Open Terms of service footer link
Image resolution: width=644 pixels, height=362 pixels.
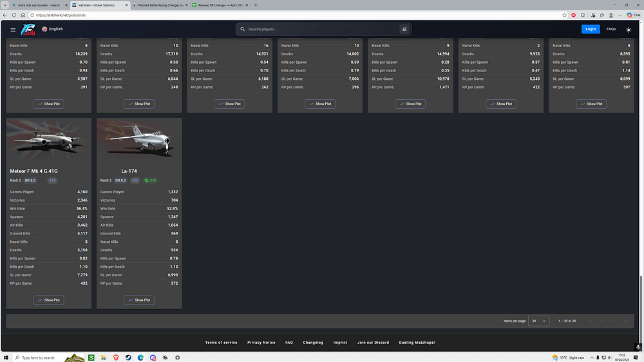click(x=221, y=342)
